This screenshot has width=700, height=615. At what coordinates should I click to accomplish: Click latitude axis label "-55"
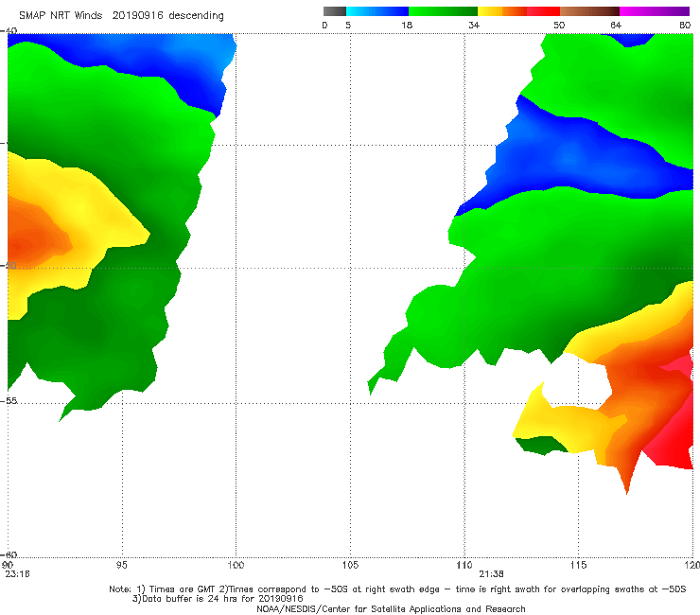coord(9,400)
